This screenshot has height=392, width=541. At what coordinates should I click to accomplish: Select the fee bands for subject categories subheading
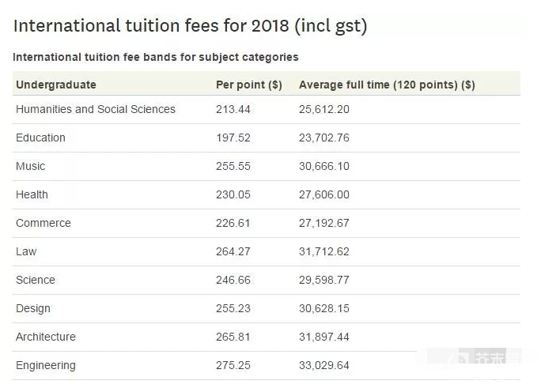155,57
